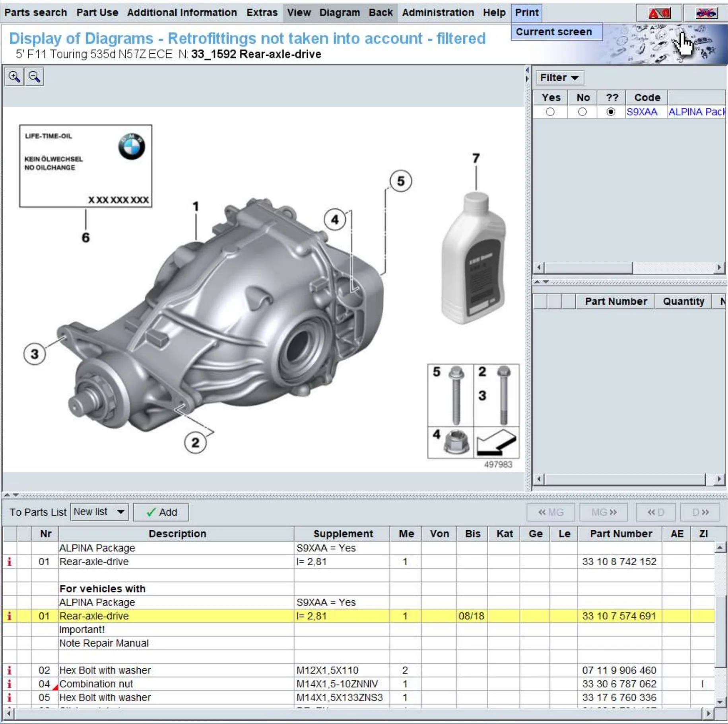Open the ALPINA Package filter link
The height and width of the screenshot is (724, 728).
pos(697,112)
